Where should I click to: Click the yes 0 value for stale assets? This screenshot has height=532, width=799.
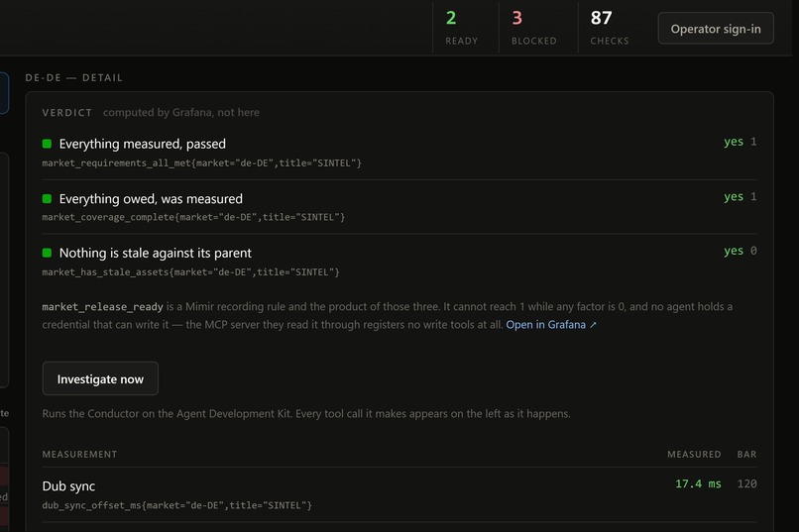coord(740,251)
